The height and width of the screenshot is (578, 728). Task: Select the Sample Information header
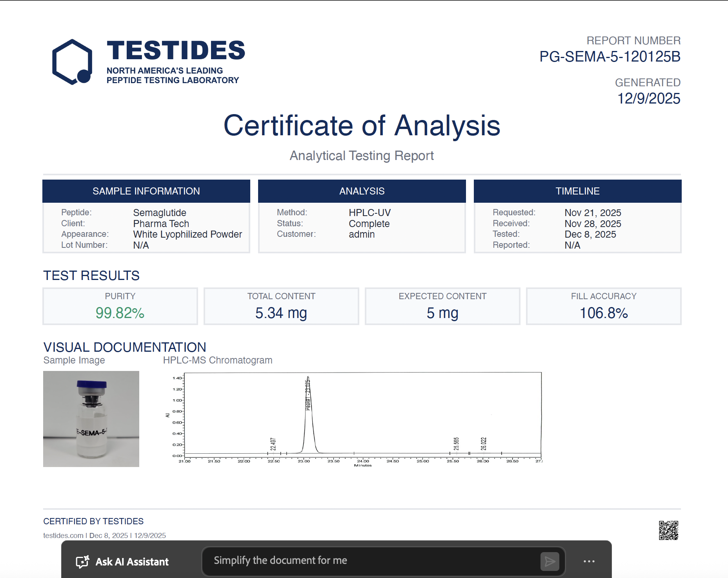pos(146,191)
